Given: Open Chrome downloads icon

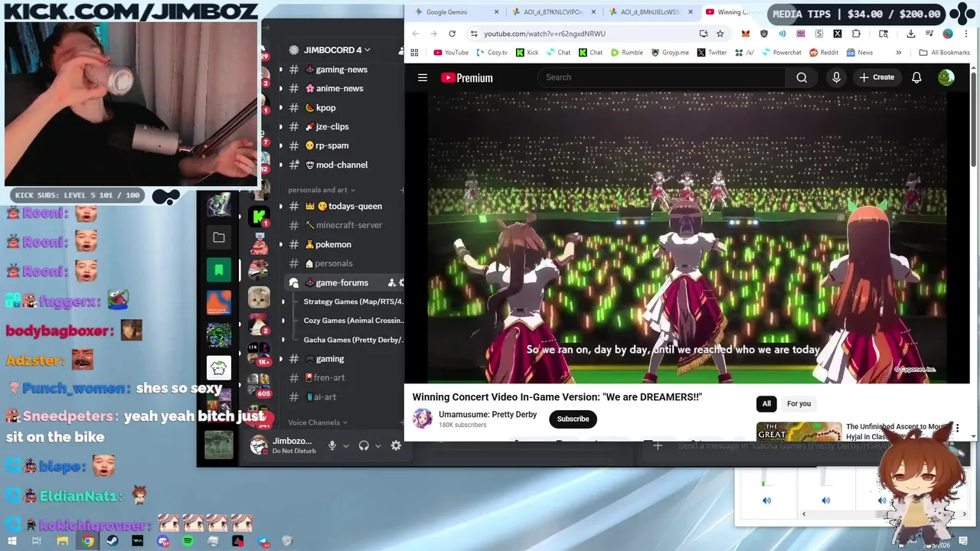Looking at the screenshot, I should [x=910, y=34].
